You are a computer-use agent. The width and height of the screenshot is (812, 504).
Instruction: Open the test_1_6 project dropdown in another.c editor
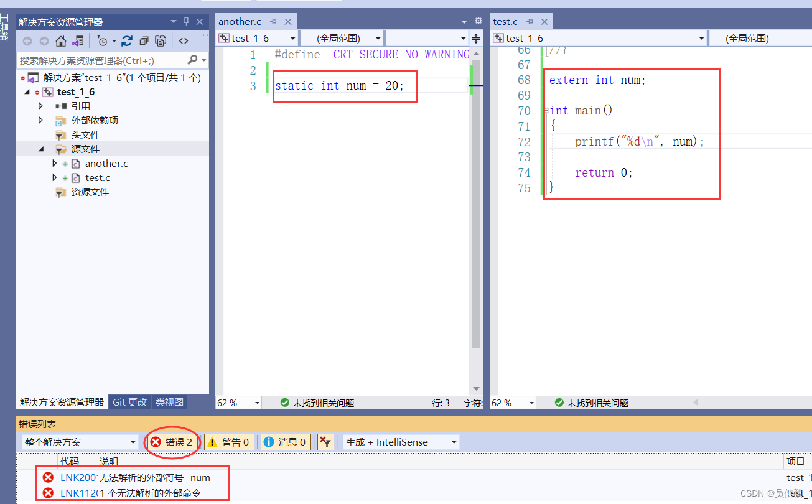[x=258, y=39]
